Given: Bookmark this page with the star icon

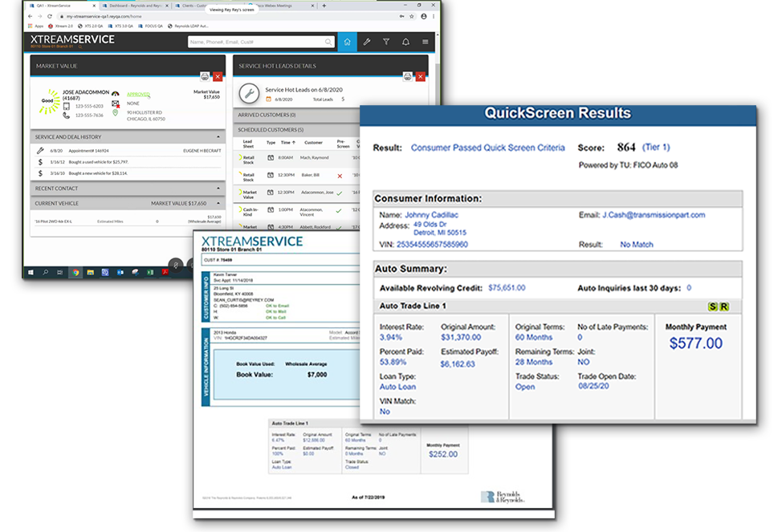Looking at the screenshot, I should click(411, 17).
